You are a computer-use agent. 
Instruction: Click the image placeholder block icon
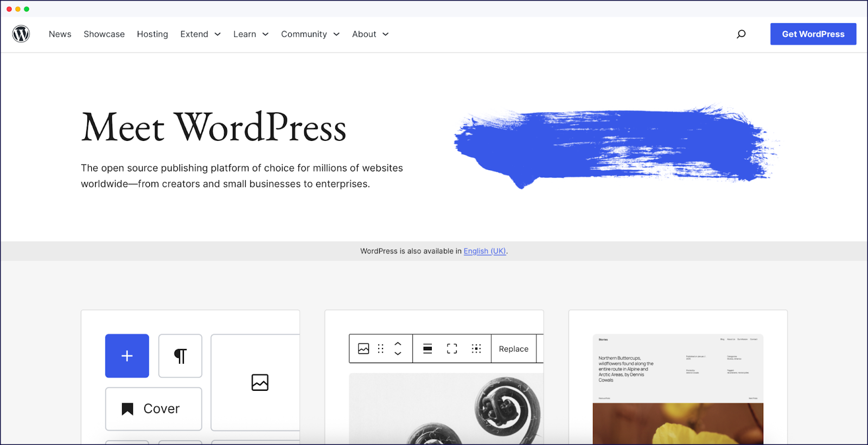pos(260,383)
